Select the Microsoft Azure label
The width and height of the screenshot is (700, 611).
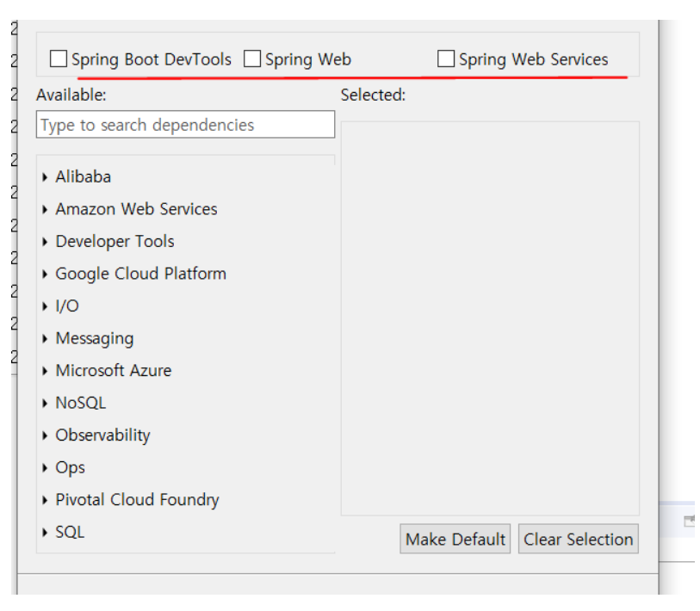[x=114, y=370]
